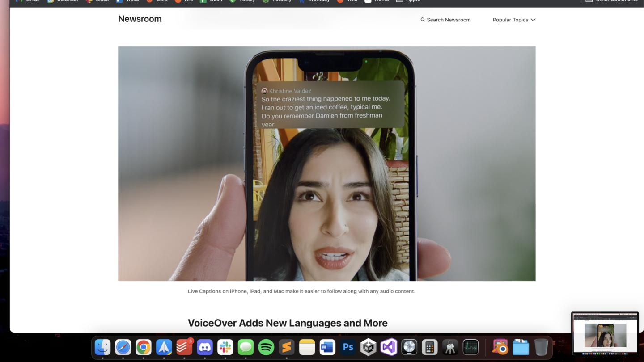Launch the Calculator app
Screen dimensions: 644x362
429,347
